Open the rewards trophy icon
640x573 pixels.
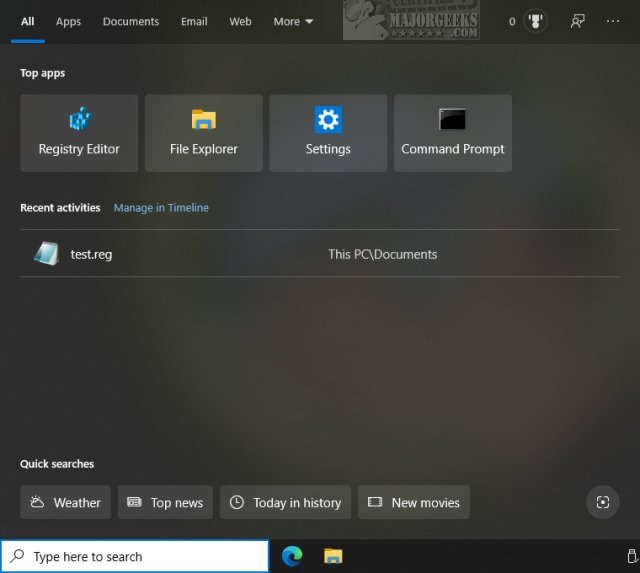tap(535, 21)
